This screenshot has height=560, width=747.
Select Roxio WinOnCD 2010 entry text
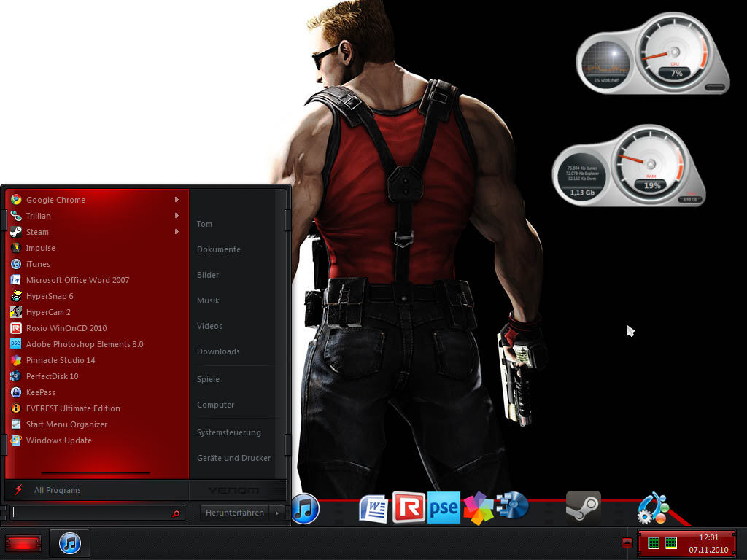point(66,328)
